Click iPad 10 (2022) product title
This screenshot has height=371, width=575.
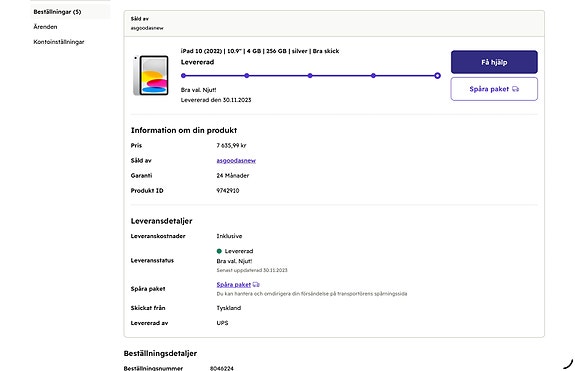point(260,51)
